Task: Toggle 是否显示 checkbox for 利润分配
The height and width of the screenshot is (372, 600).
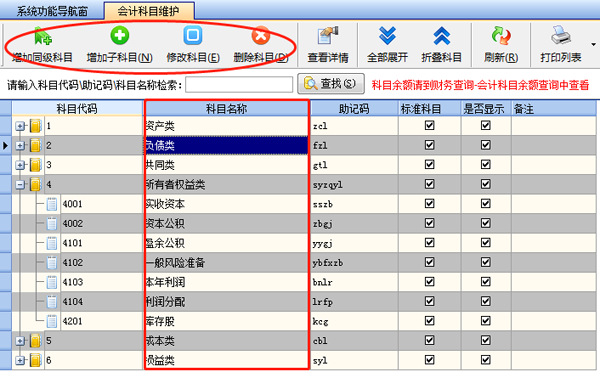Action: click(x=486, y=301)
